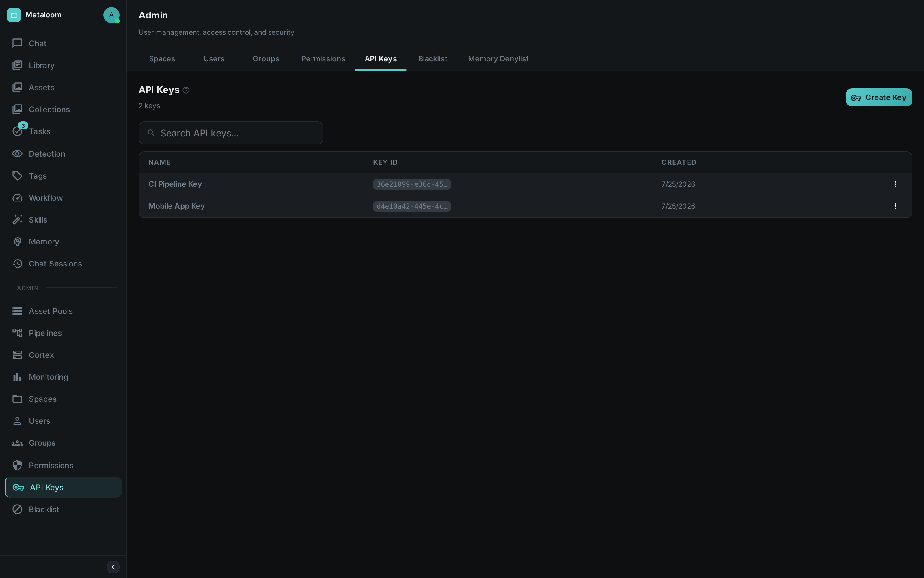This screenshot has height=578, width=924.
Task: Open Monitoring admin page
Action: [x=63, y=377]
